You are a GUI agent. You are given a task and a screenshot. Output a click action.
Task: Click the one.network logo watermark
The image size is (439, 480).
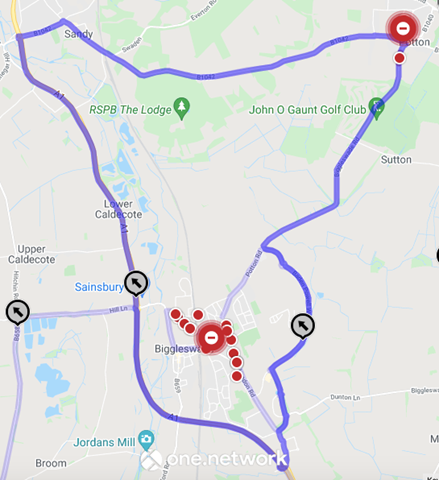point(214,459)
